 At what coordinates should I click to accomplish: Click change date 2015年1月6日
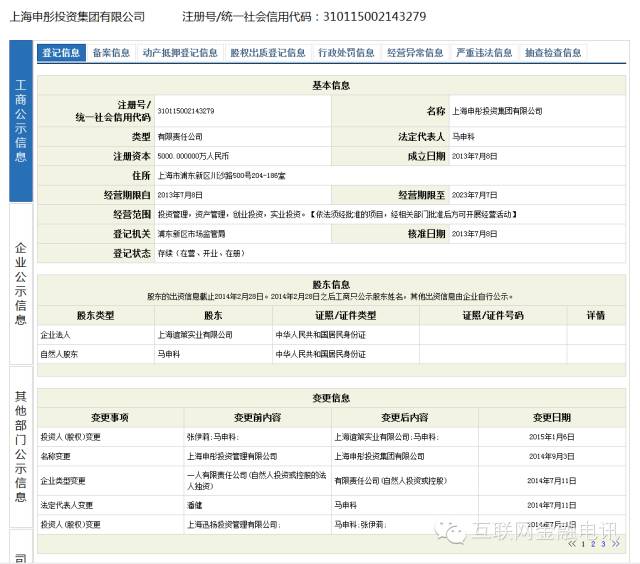552,437
